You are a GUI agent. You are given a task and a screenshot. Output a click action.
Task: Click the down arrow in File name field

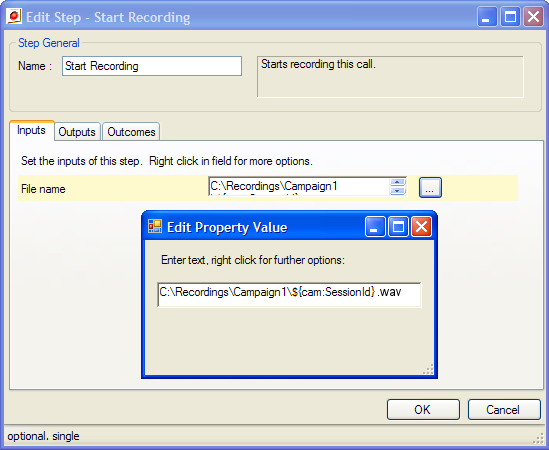coord(397,191)
